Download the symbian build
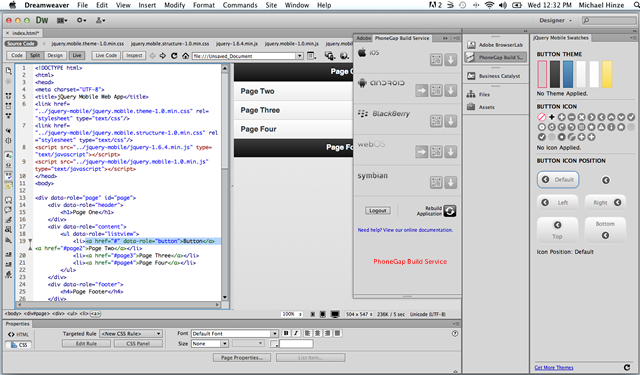This screenshot has width=640, height=375. click(451, 182)
